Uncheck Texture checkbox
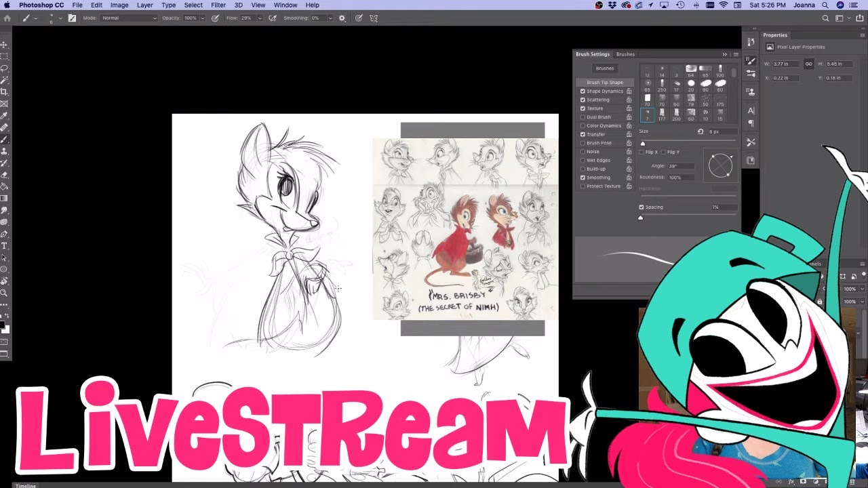The image size is (868, 488). point(583,108)
